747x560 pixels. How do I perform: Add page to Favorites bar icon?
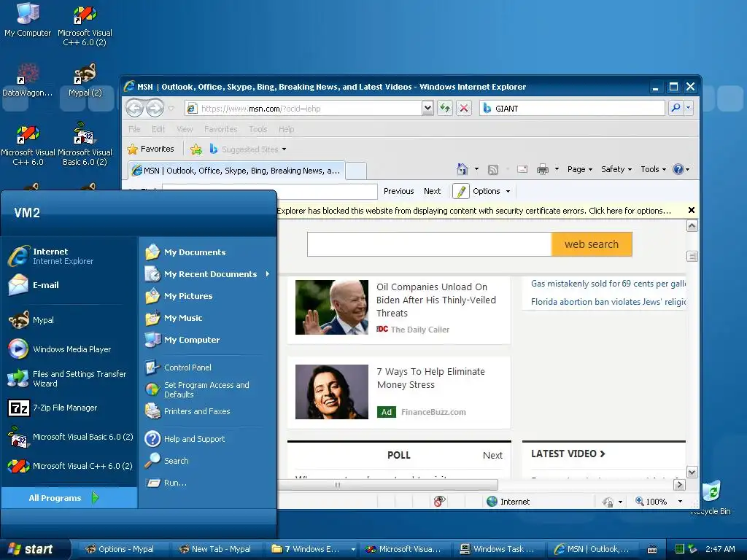pyautogui.click(x=196, y=149)
